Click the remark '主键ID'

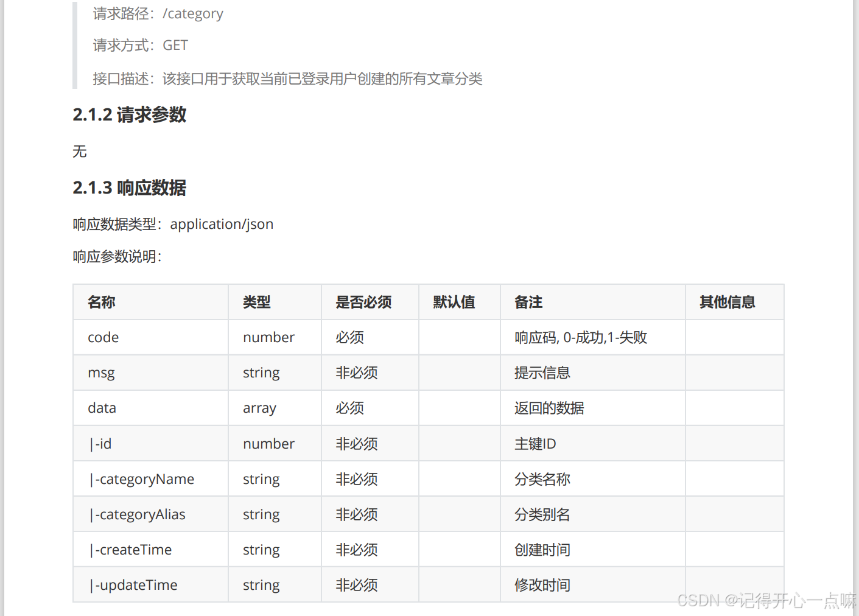coord(535,444)
